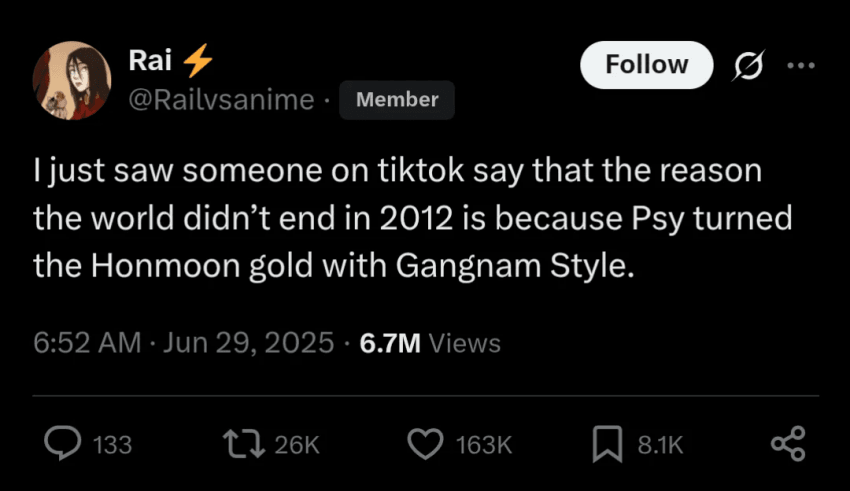
Task: Open the share icon at the bottom right
Action: point(788,444)
